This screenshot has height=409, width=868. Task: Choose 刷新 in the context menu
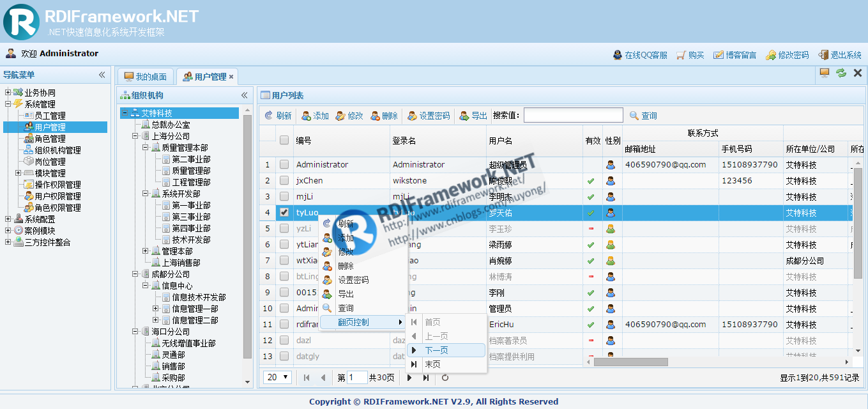point(362,224)
